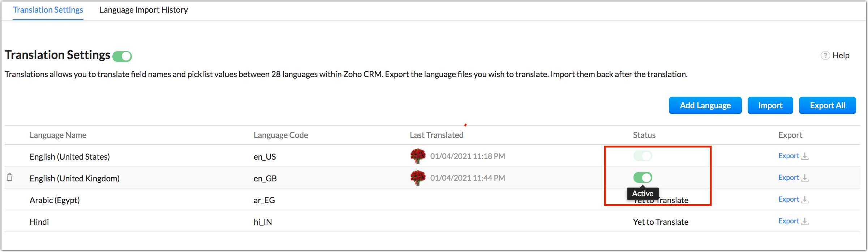Switch to the Language Import History tab
868x252 pixels.
click(143, 10)
